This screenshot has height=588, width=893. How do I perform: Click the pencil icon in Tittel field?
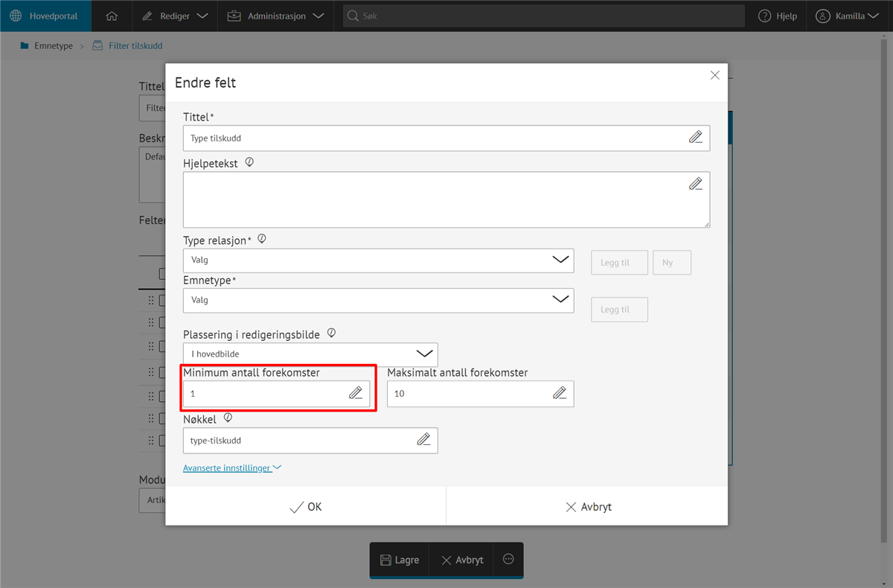point(695,137)
